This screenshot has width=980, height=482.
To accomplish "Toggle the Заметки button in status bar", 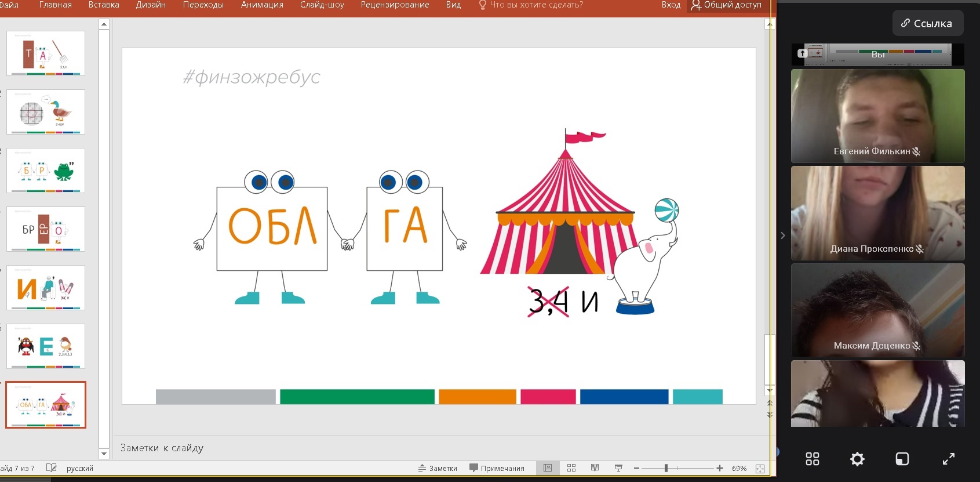I will [x=438, y=468].
